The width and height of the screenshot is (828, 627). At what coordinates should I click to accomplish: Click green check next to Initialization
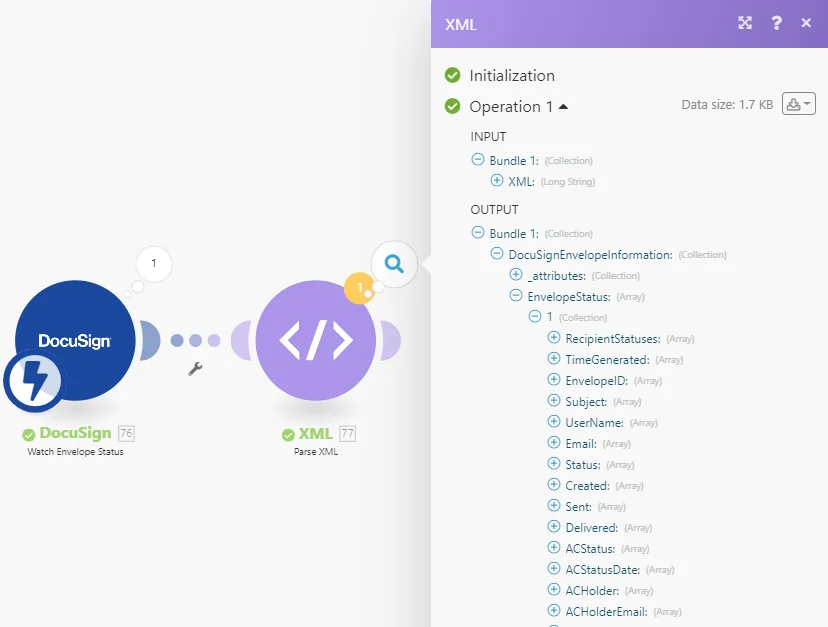(x=453, y=76)
